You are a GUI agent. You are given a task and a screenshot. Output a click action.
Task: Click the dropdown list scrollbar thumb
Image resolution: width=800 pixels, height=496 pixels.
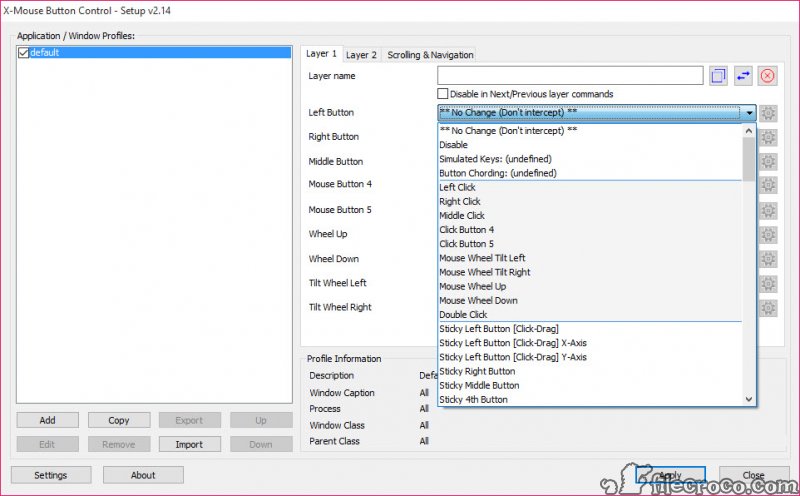tap(748, 159)
